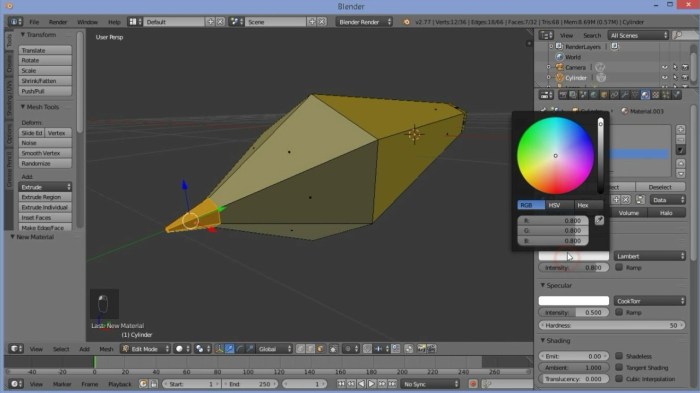The width and height of the screenshot is (700, 393).
Task: Open the Help menu
Action: [114, 22]
